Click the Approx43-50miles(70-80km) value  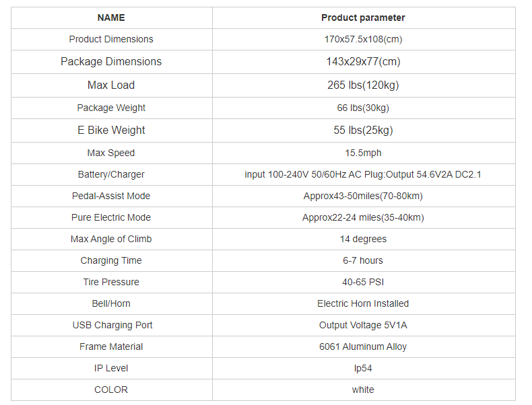363,196
